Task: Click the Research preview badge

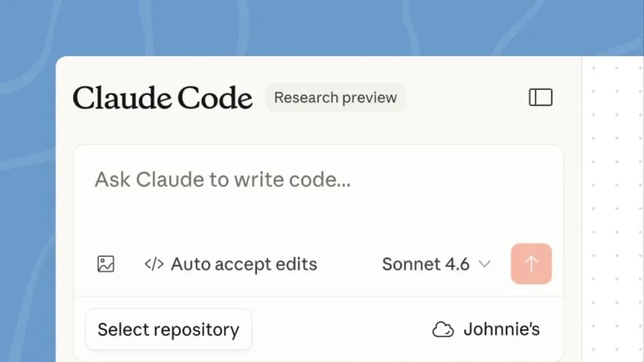Action: pos(335,98)
